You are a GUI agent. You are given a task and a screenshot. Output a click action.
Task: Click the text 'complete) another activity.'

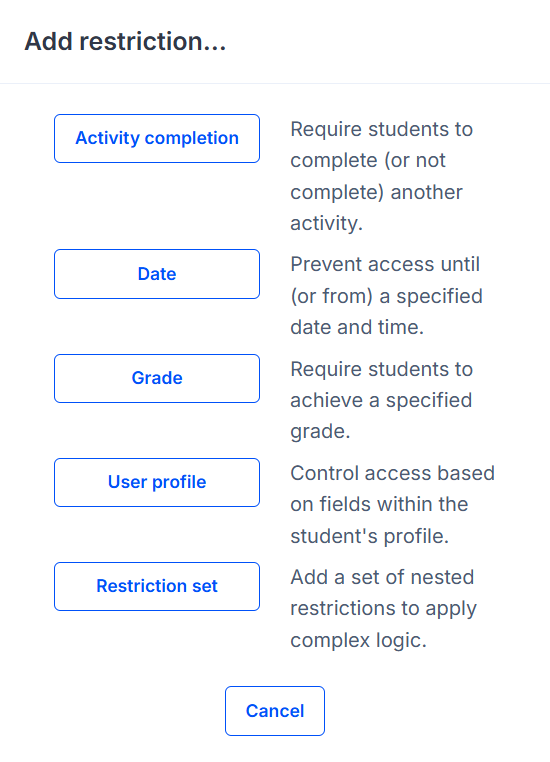point(377,208)
